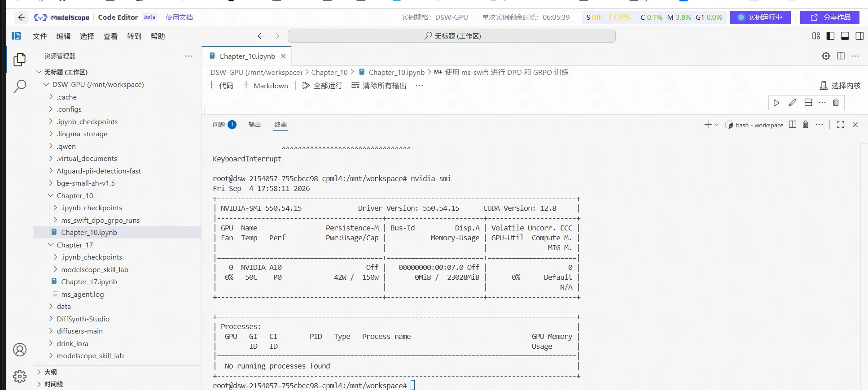This screenshot has height=390, width=868.
Task: Open the new terminal launch profile dropdown
Action: pos(717,125)
